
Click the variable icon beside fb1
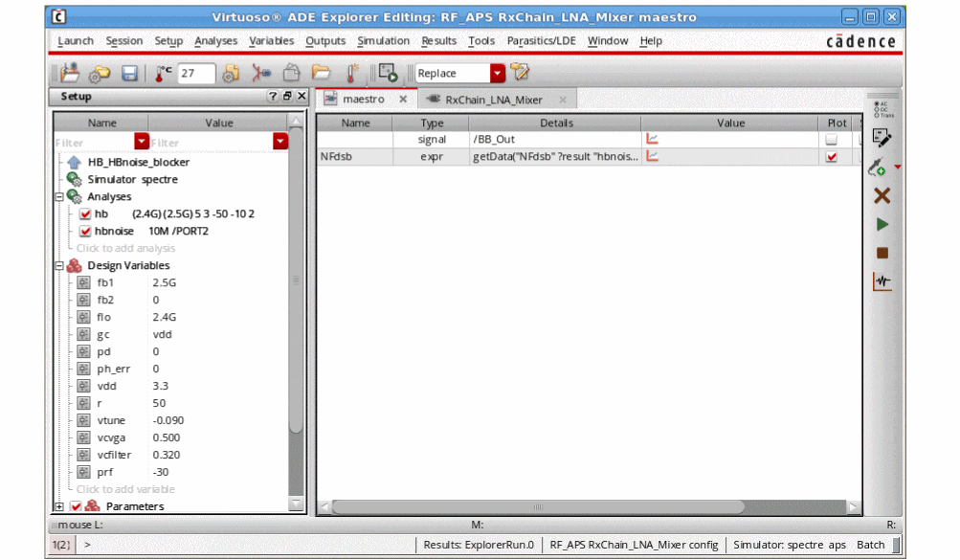pos(84,282)
